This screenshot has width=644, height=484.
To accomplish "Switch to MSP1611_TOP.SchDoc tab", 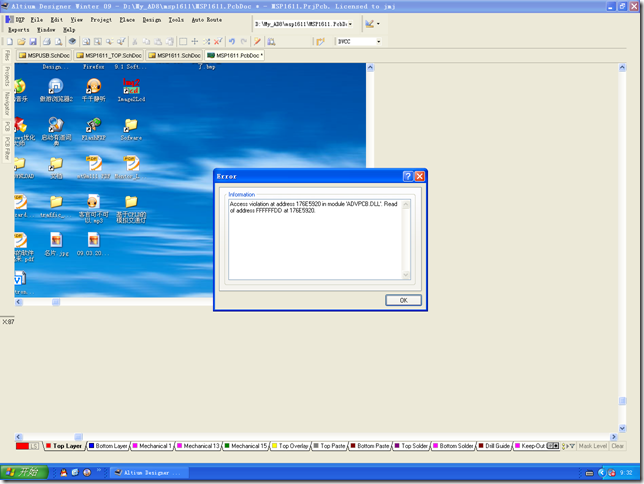I will click(x=109, y=55).
